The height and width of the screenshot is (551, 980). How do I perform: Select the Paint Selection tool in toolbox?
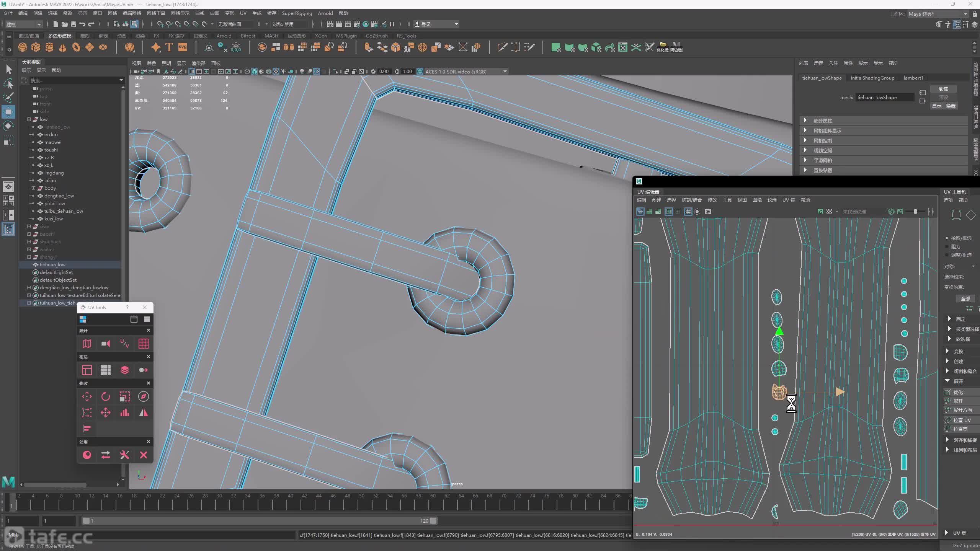tap(8, 98)
